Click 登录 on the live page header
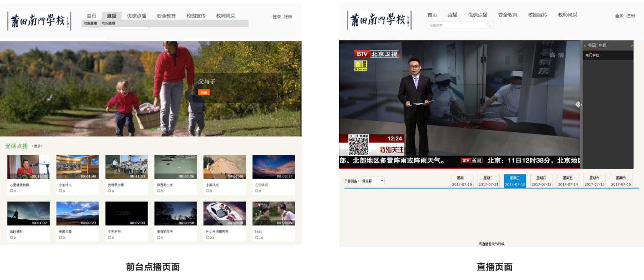The image size is (644, 280). [x=619, y=16]
